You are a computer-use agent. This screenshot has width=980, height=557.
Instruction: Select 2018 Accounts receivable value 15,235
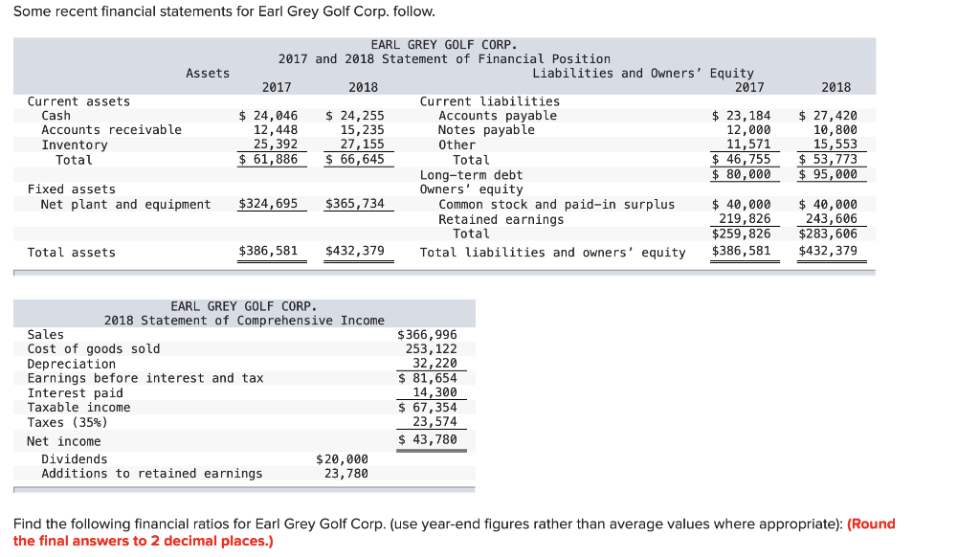pyautogui.click(x=362, y=130)
